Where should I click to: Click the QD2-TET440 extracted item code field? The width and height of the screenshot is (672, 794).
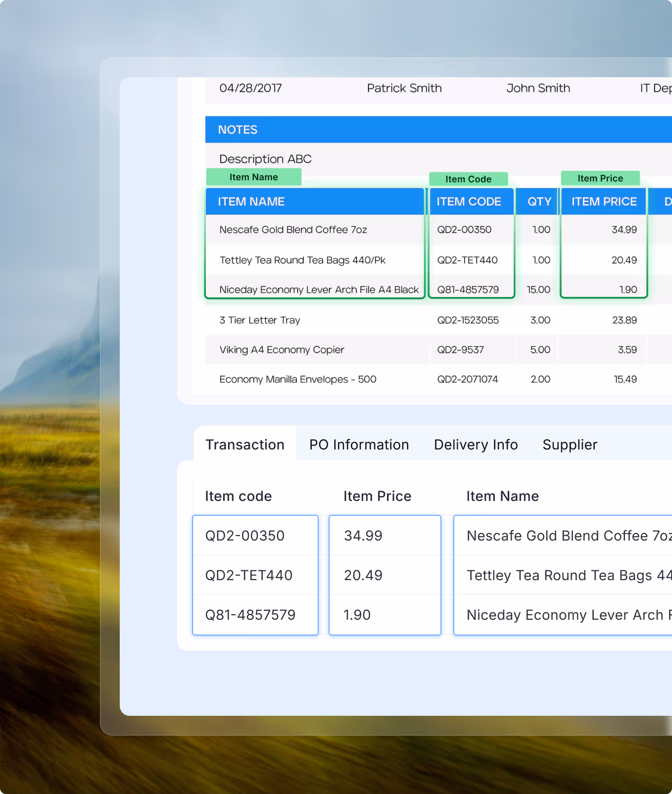click(255, 575)
